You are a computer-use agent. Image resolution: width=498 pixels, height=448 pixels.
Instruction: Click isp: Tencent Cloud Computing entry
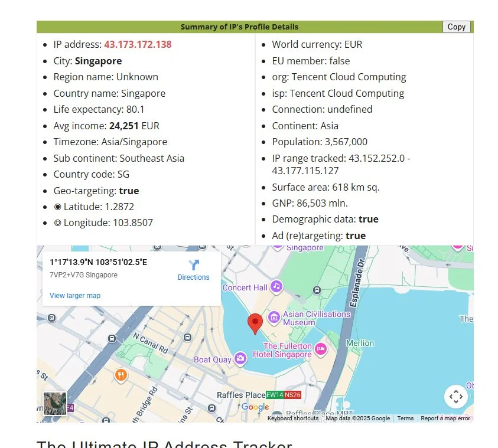click(338, 94)
